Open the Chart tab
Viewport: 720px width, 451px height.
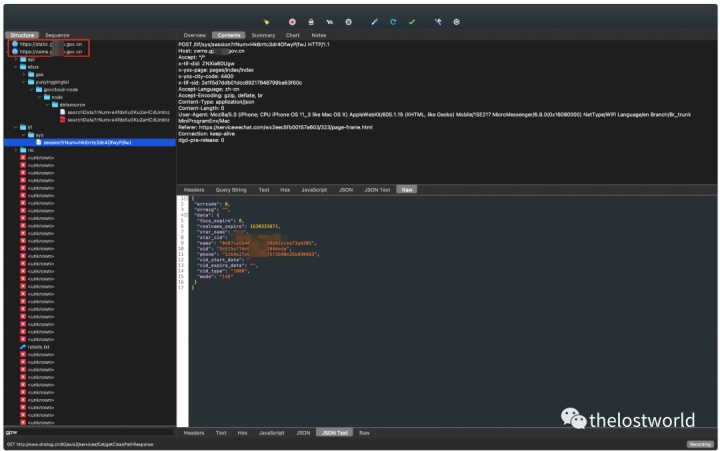(292, 35)
